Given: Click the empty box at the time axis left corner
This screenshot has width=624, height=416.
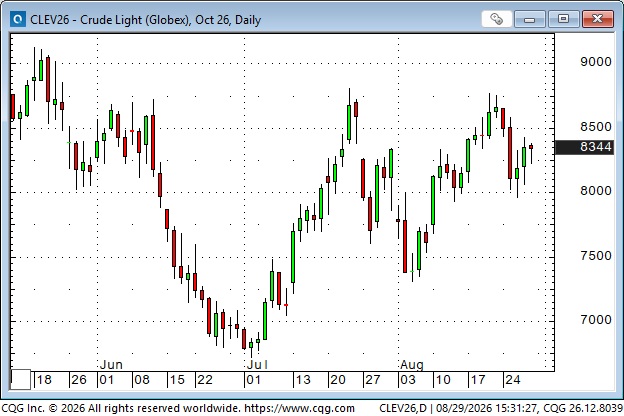Looking at the screenshot, I should point(21,380).
